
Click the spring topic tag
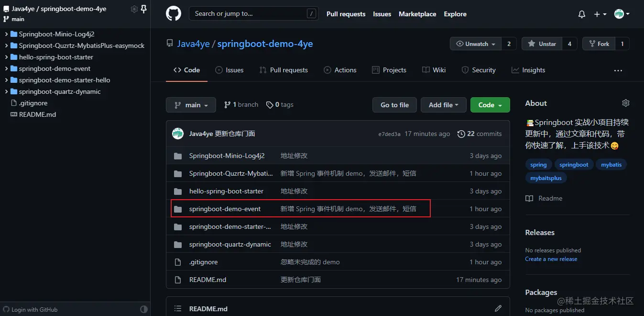click(x=538, y=165)
